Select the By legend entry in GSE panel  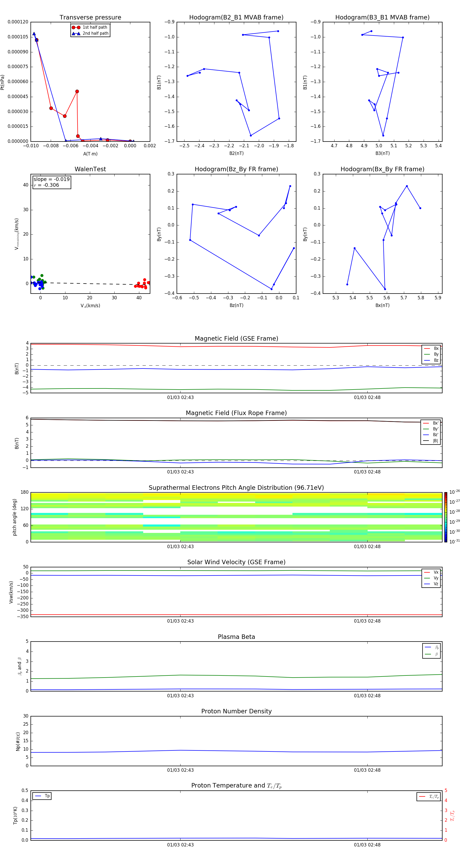[431, 354]
